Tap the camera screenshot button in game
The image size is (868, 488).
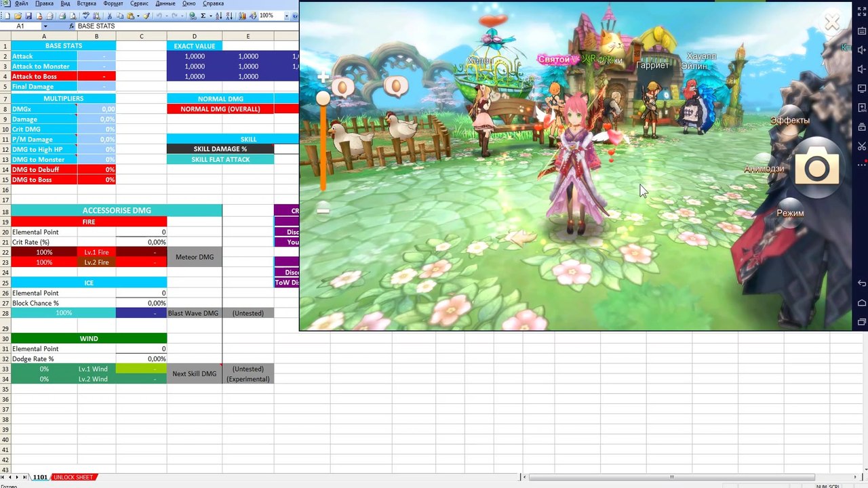[816, 167]
